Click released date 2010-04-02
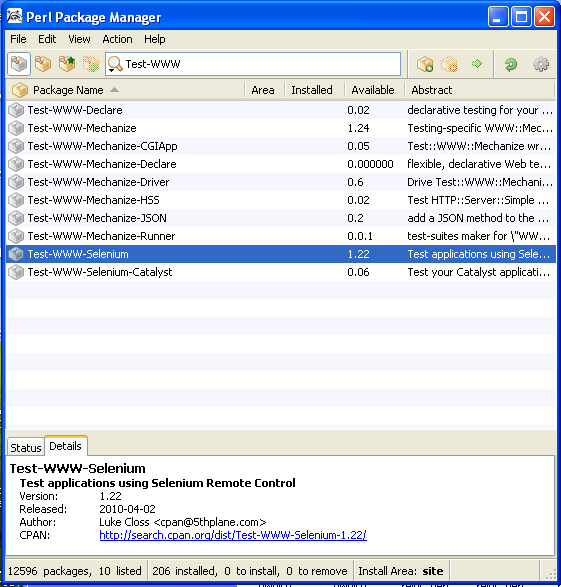This screenshot has width=561, height=587. [127, 509]
